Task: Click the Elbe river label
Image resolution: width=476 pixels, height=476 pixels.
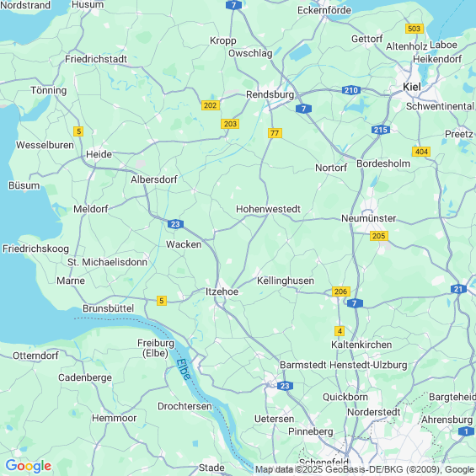Action: [x=184, y=369]
